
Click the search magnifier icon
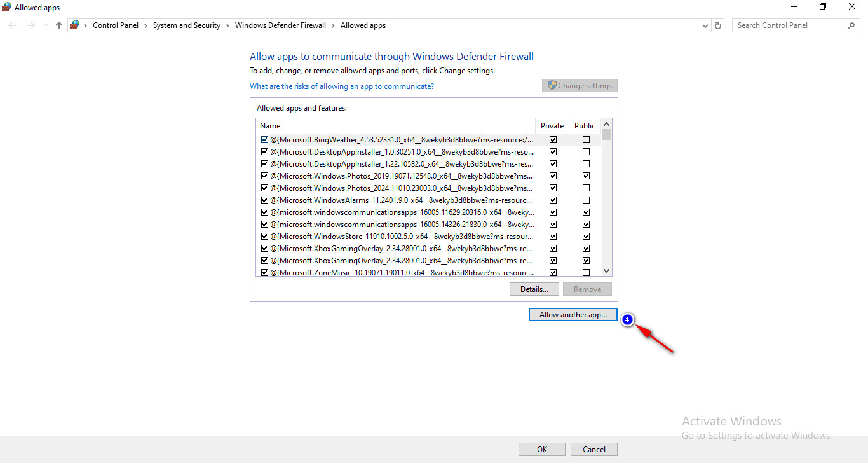point(851,25)
